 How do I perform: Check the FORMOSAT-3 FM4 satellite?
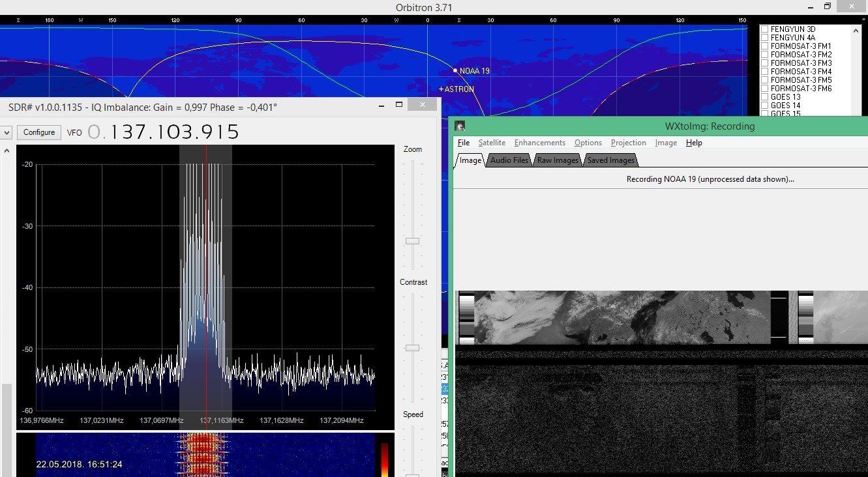click(x=765, y=72)
